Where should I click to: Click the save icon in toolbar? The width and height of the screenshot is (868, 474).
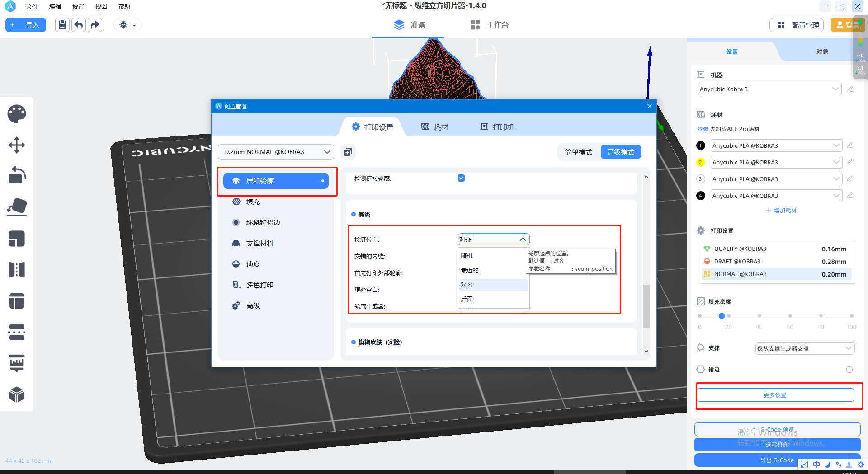(x=62, y=25)
